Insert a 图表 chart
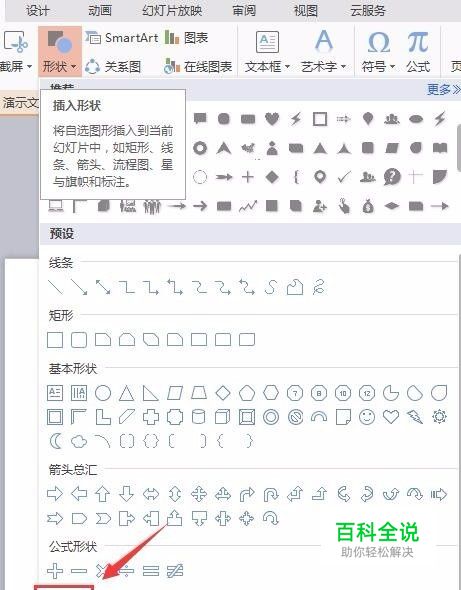 coord(186,38)
